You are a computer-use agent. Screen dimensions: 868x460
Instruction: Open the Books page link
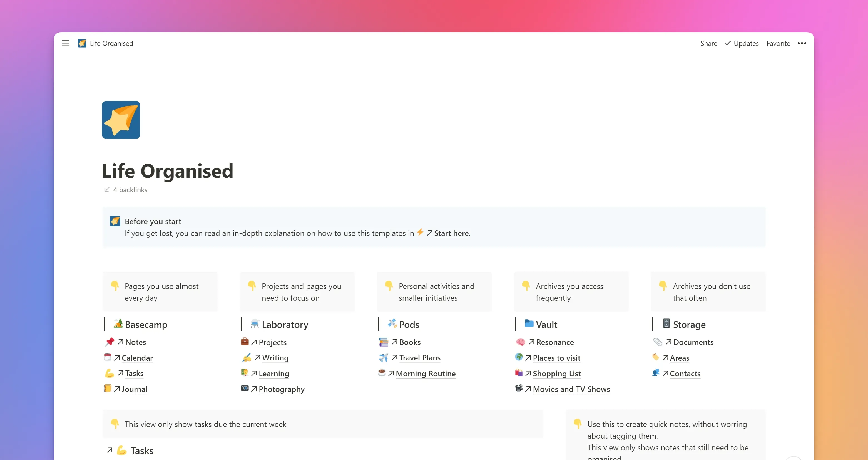pos(410,342)
